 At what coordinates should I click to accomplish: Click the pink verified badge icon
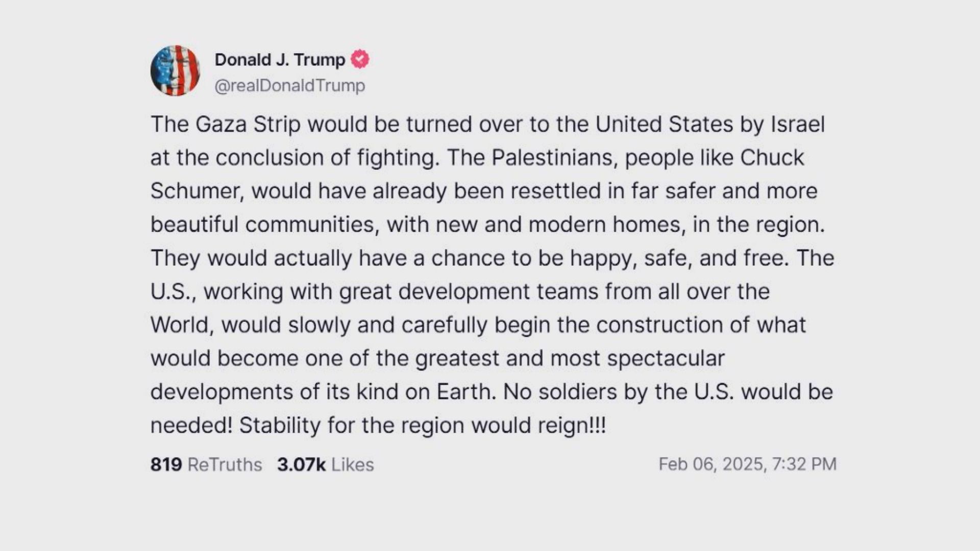(360, 60)
